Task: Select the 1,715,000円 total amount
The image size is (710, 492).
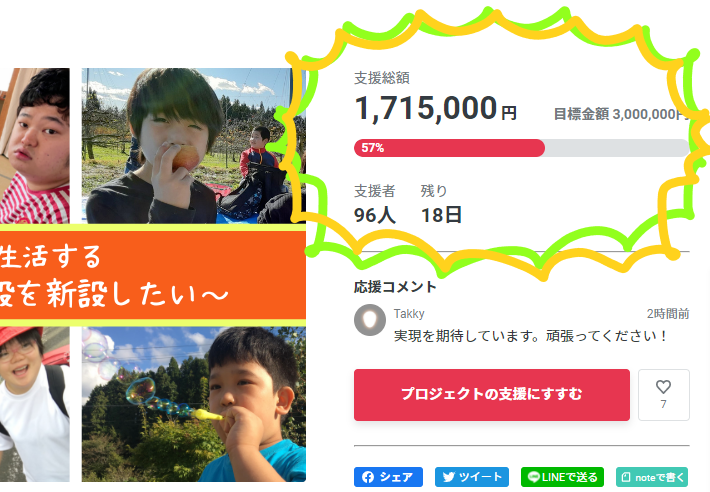Action: (435, 109)
